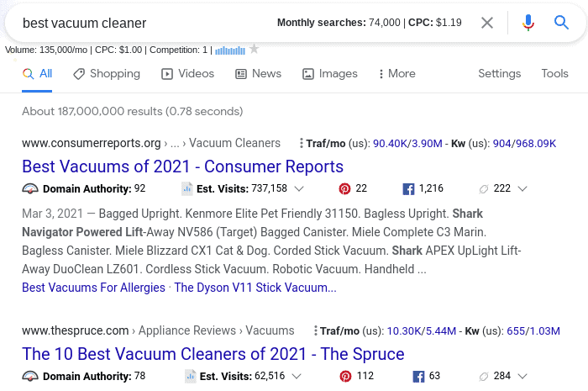The height and width of the screenshot is (391, 588).
Task: Expand Est. Visits 737,158 dropdown arrow
Action: point(299,188)
